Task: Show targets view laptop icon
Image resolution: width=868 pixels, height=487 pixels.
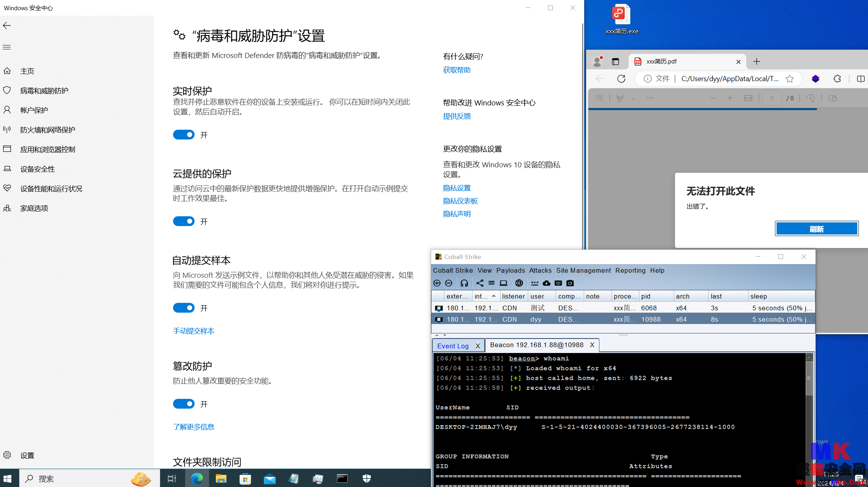Action: pyautogui.click(x=503, y=283)
